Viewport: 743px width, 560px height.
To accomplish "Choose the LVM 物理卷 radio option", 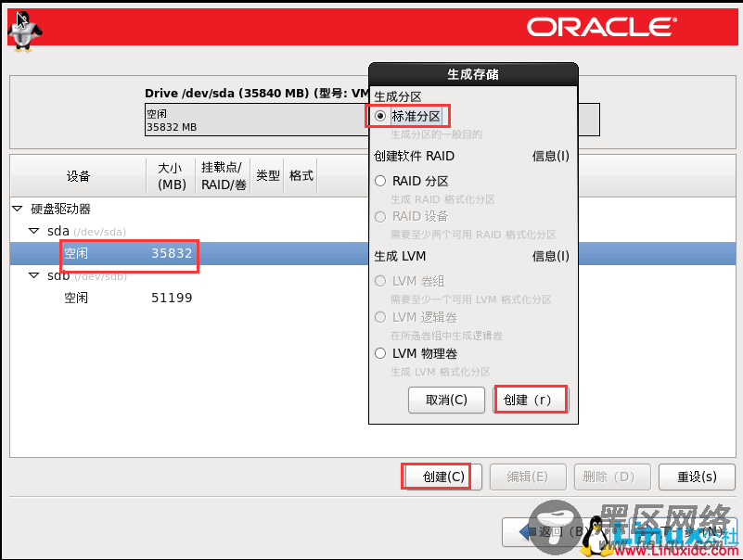I will pos(380,353).
